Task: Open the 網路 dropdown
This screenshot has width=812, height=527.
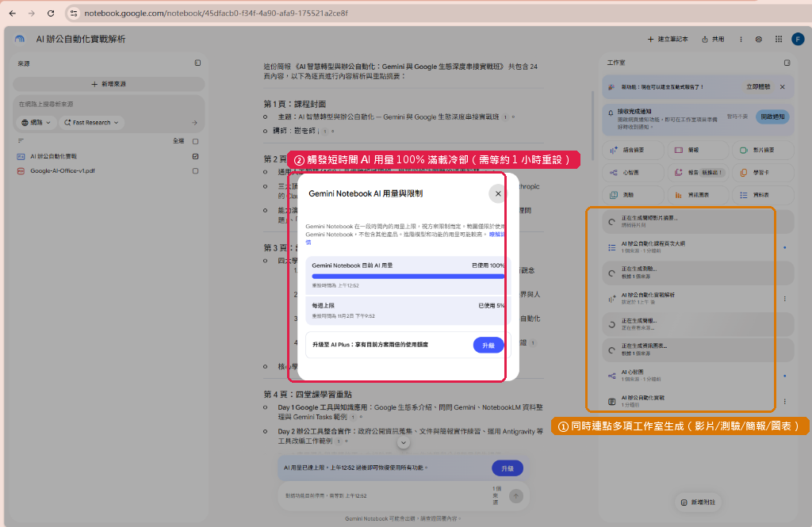Action: coord(36,123)
